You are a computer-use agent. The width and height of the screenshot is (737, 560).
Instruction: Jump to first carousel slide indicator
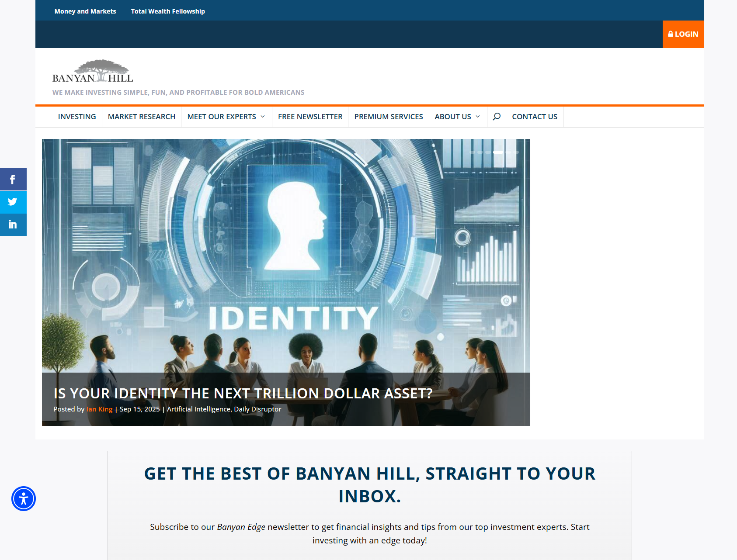click(x=472, y=152)
